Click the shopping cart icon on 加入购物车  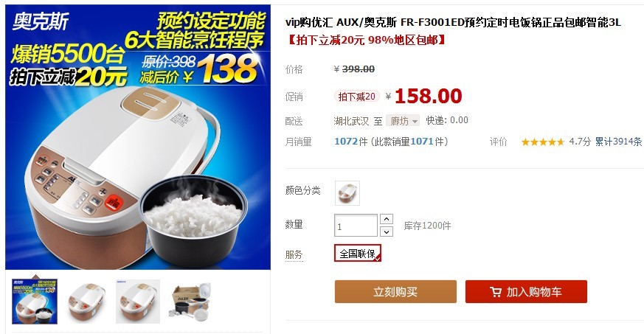[496, 292]
